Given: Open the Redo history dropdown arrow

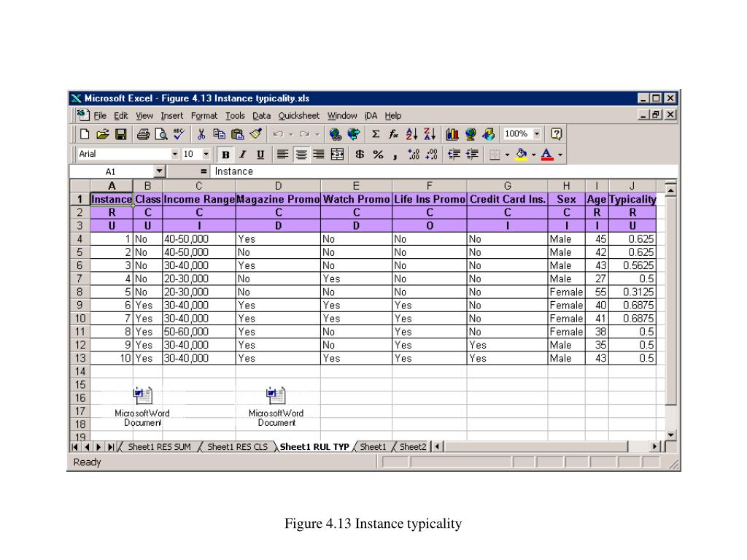Looking at the screenshot, I should click(317, 134).
